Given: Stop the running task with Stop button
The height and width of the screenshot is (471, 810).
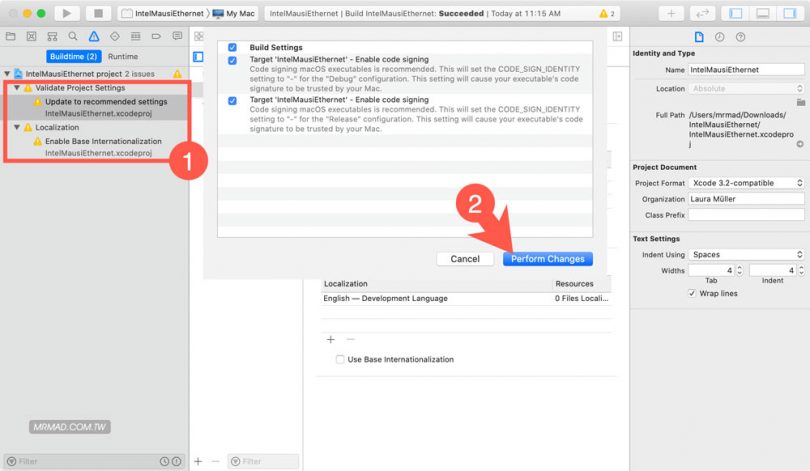Looking at the screenshot, I should click(x=98, y=13).
